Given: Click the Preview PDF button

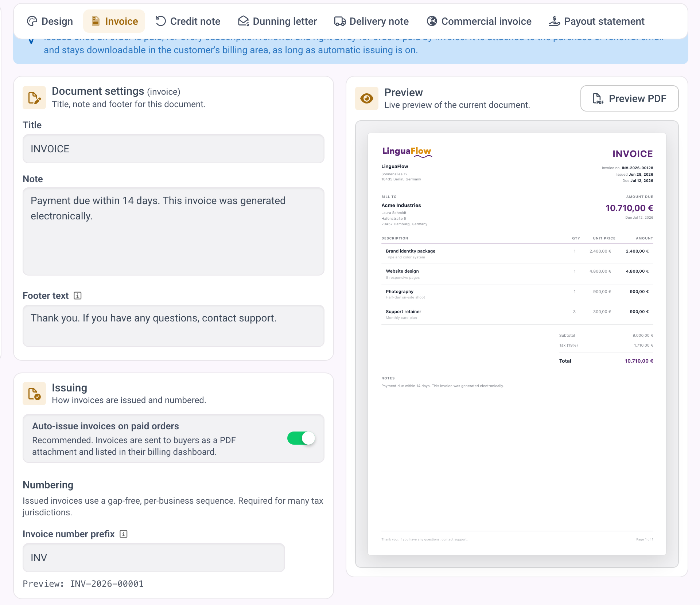Looking at the screenshot, I should pos(629,98).
